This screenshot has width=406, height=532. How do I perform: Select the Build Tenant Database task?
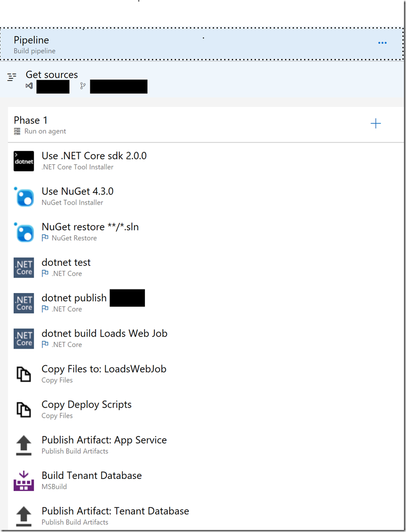tap(91, 475)
